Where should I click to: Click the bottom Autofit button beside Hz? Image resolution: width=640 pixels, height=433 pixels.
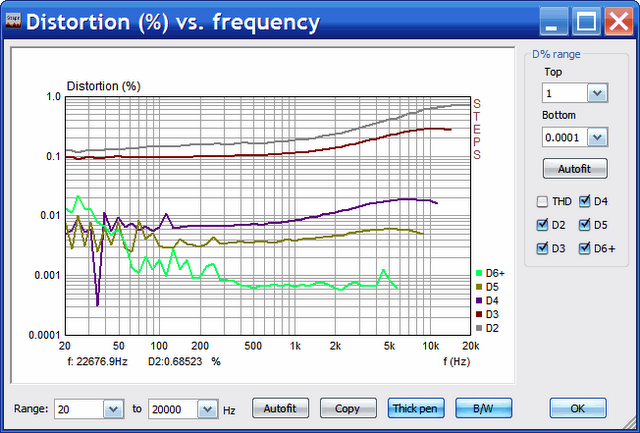(x=280, y=408)
